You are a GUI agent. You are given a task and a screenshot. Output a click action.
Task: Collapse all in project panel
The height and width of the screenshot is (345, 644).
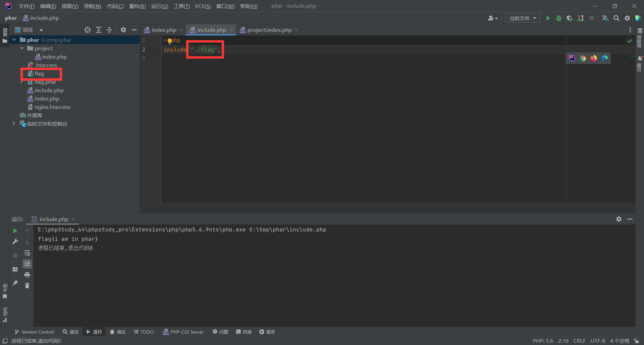point(109,30)
